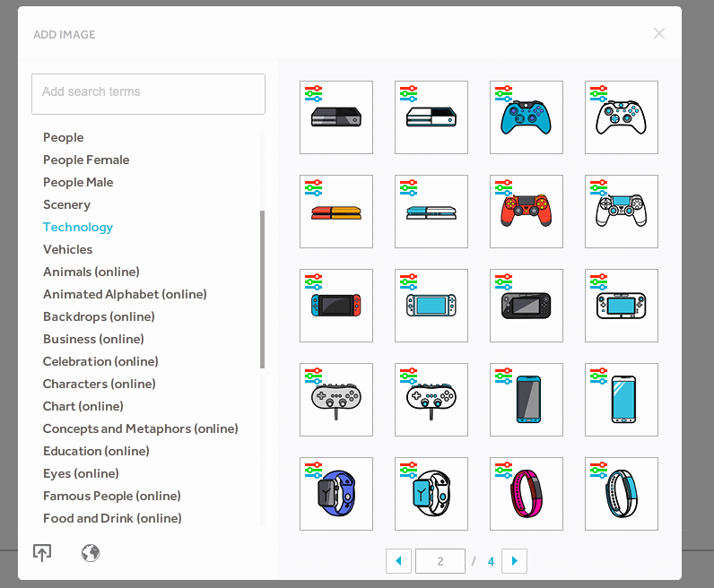Browse Chart (online) category
Screen dimensions: 714x588
[x=83, y=406]
